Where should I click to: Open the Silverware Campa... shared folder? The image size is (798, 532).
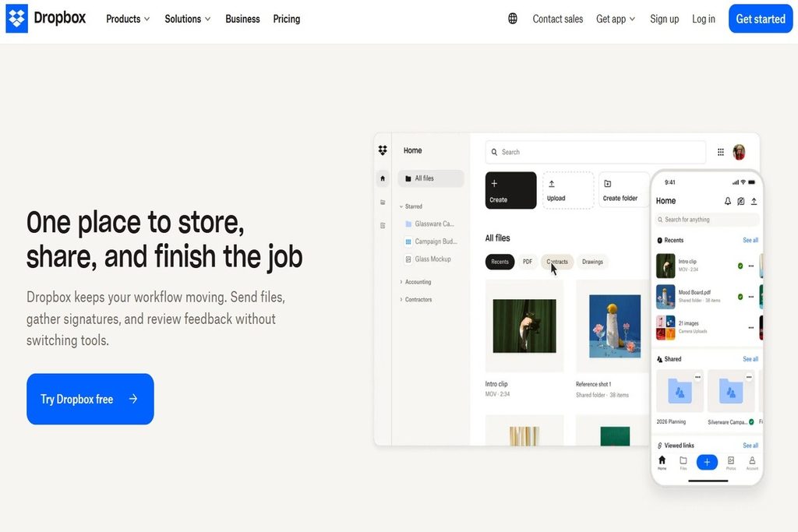click(x=731, y=391)
